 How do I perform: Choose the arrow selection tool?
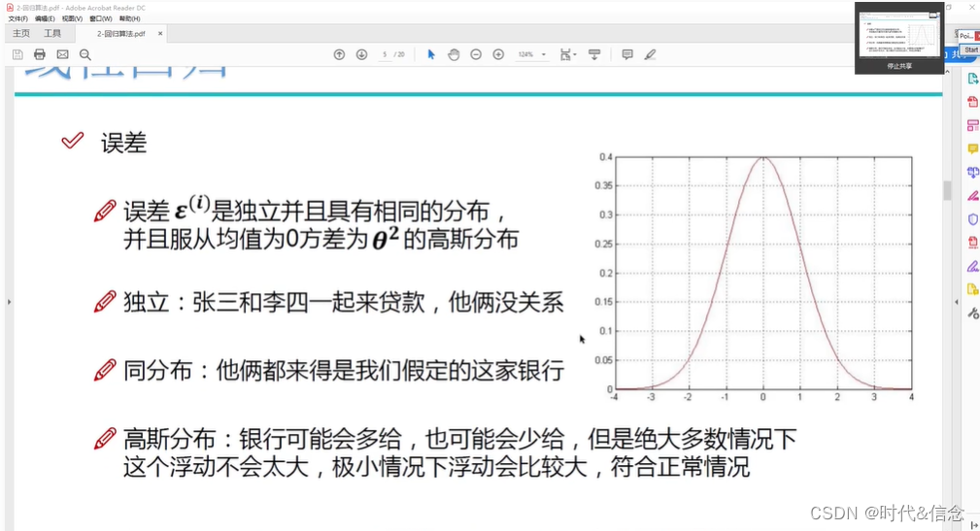[431, 54]
